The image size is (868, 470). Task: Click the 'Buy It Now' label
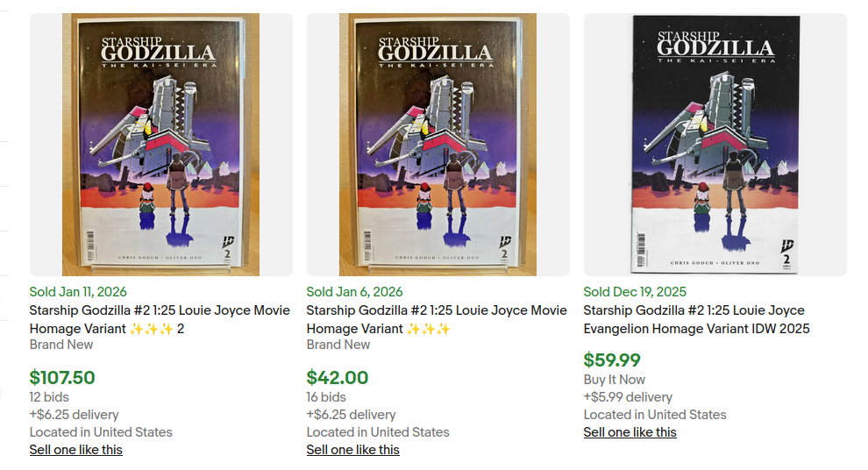click(614, 380)
